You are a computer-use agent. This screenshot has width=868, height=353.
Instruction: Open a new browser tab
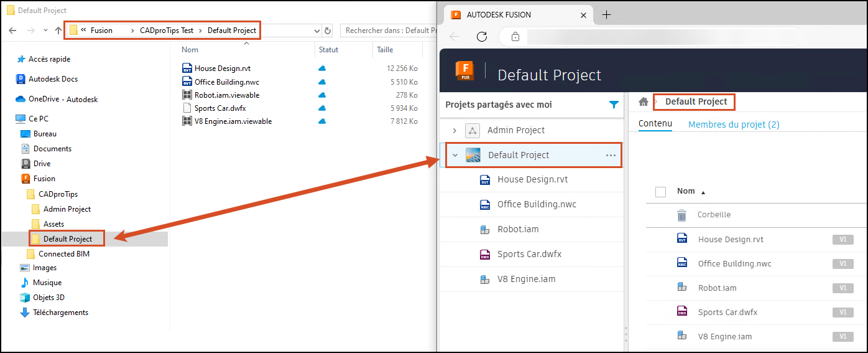click(x=607, y=15)
